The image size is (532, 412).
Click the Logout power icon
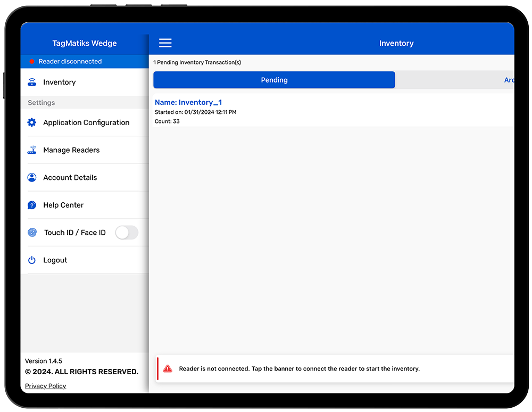point(32,260)
